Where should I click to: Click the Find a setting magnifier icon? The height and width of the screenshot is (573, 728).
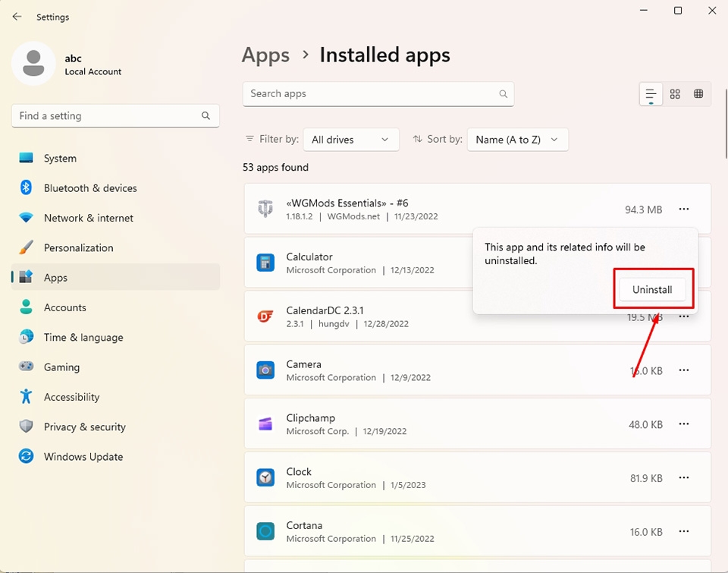[x=206, y=115]
